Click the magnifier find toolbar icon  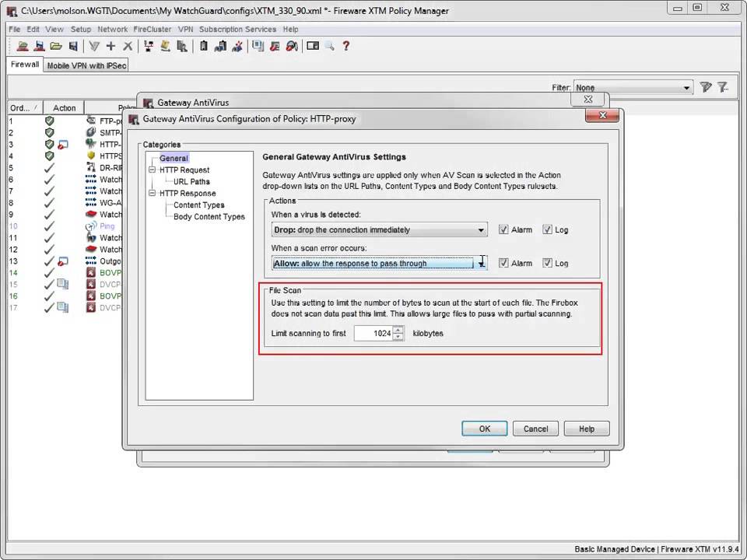click(x=330, y=46)
